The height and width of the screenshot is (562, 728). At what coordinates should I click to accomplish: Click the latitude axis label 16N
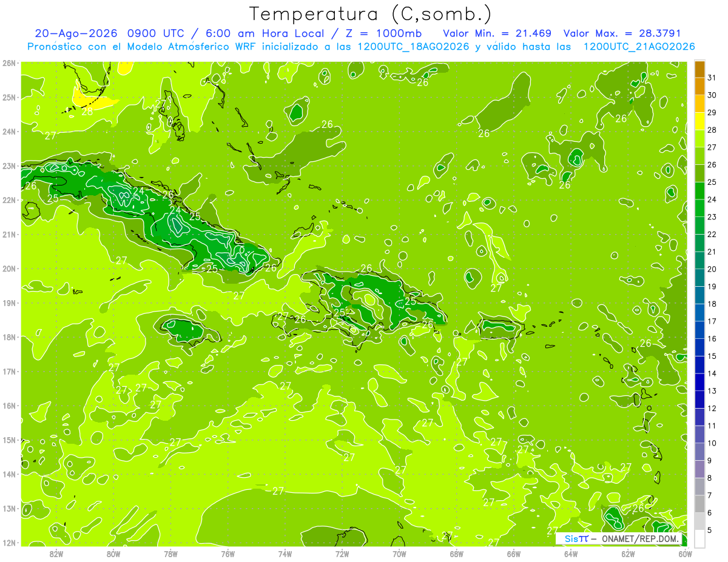(x=9, y=406)
